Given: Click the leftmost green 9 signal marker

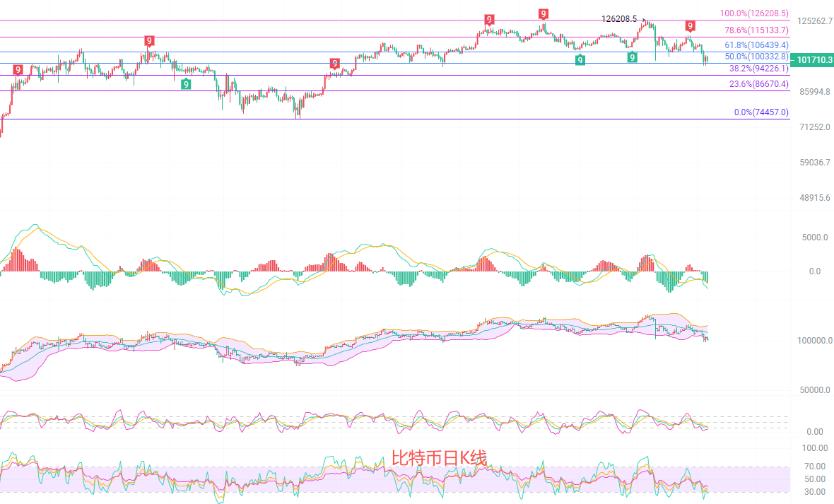Looking at the screenshot, I should coord(185,84).
